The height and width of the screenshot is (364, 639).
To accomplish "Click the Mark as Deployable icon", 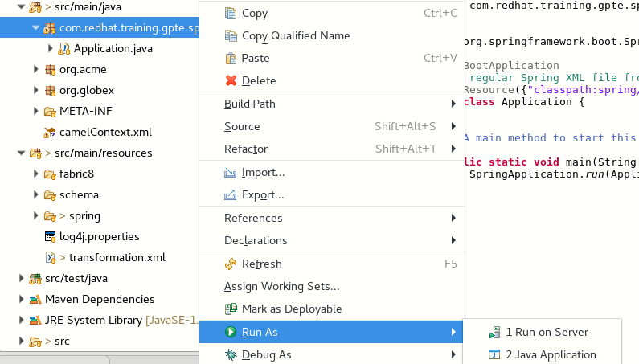I will 231,309.
